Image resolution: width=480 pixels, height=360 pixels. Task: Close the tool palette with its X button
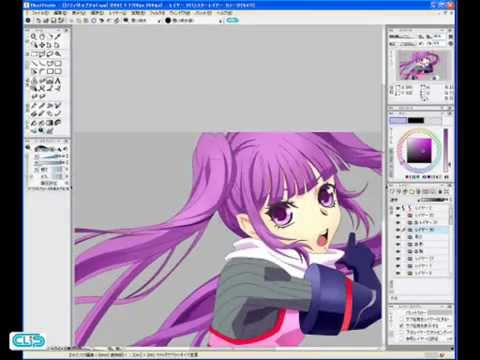[67, 30]
